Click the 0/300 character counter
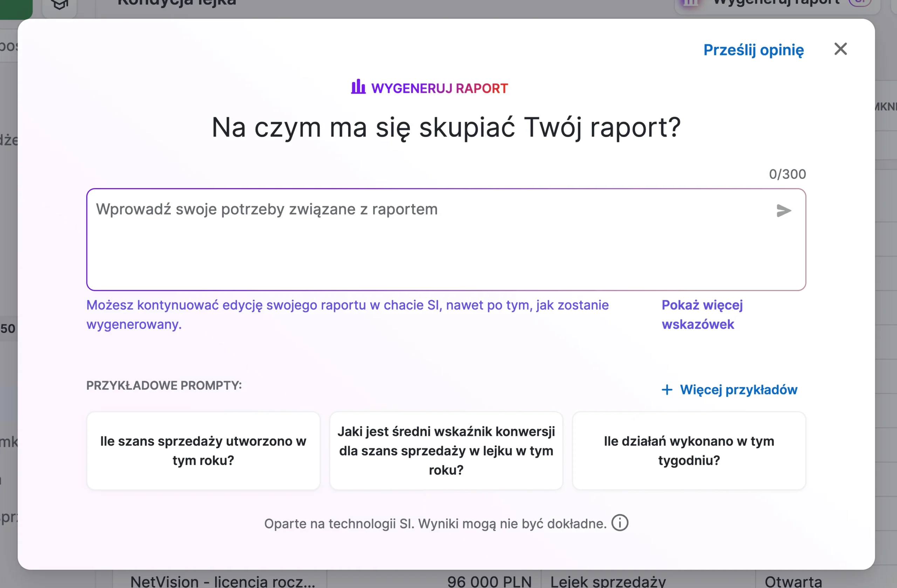 787,174
